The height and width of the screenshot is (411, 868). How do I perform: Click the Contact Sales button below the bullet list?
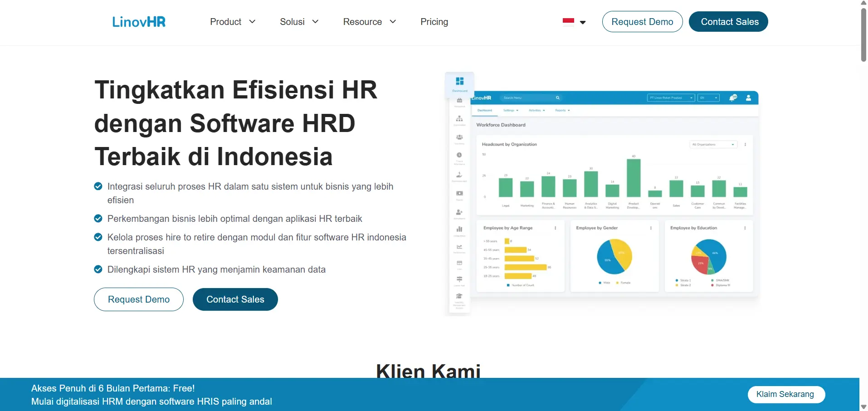click(x=235, y=299)
